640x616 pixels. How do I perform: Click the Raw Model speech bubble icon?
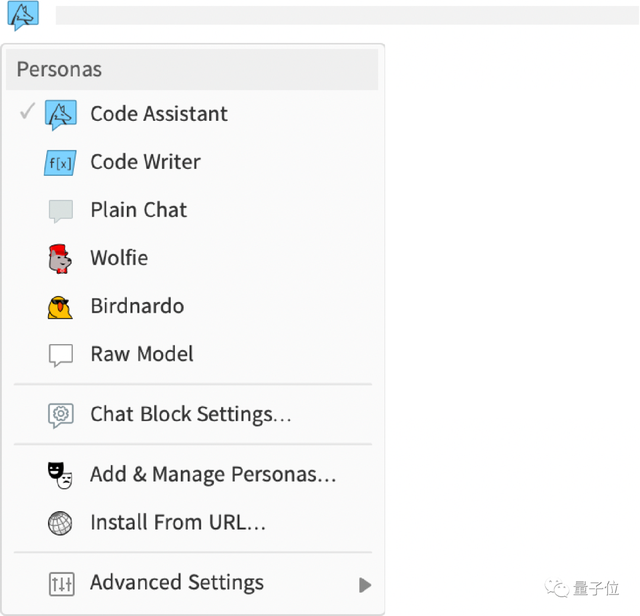coord(61,355)
